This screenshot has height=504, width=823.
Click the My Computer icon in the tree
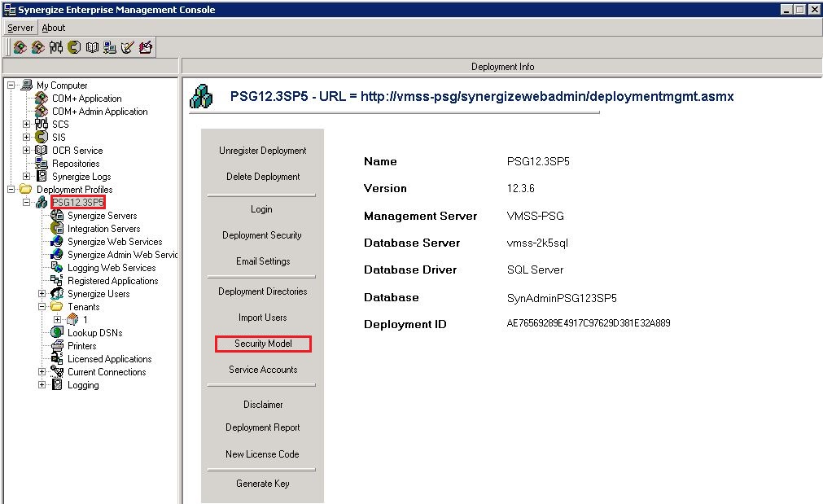[x=26, y=85]
